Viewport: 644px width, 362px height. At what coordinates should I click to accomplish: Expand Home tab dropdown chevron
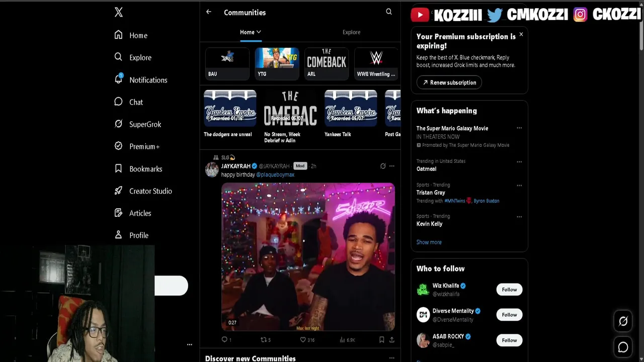259,32
